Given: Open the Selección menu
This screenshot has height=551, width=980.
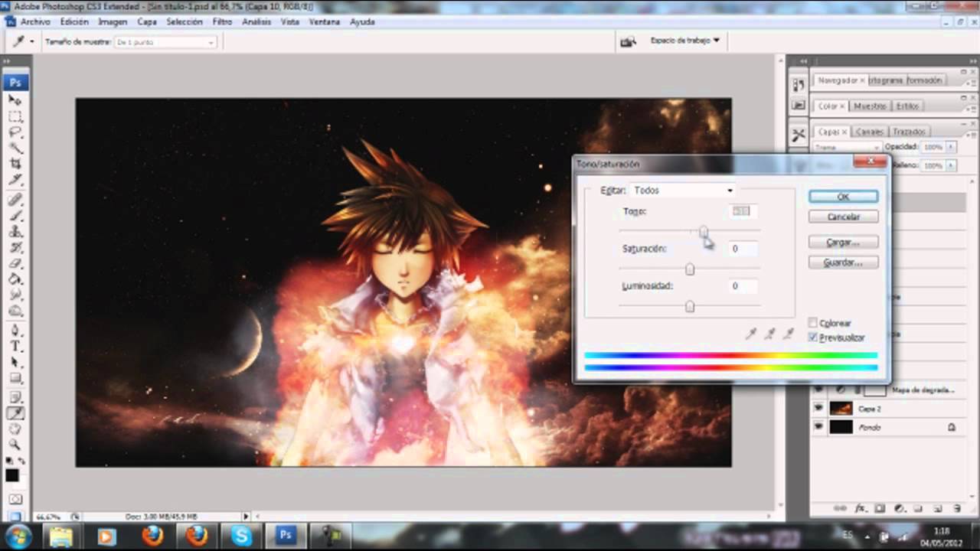Looking at the screenshot, I should pyautogui.click(x=185, y=22).
